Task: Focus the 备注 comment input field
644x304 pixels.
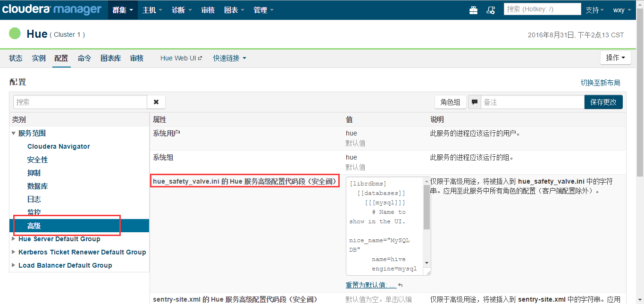Action: click(533, 102)
